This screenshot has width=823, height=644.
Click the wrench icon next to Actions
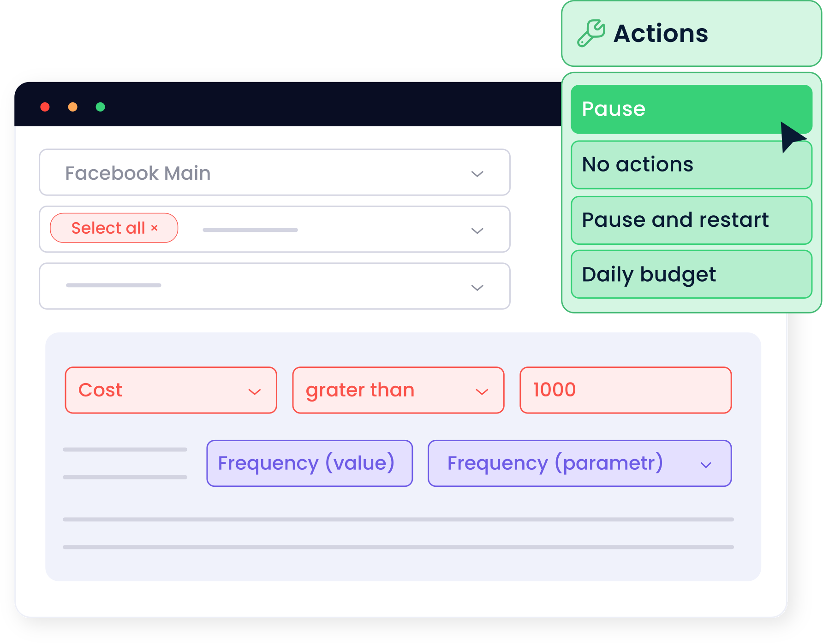coord(591,33)
